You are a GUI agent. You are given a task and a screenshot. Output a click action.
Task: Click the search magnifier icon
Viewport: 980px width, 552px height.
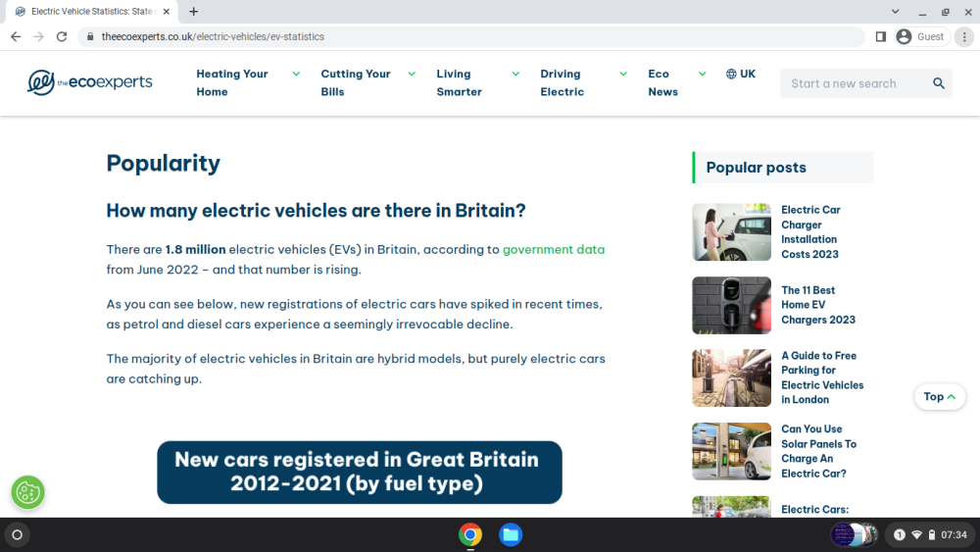coord(938,83)
